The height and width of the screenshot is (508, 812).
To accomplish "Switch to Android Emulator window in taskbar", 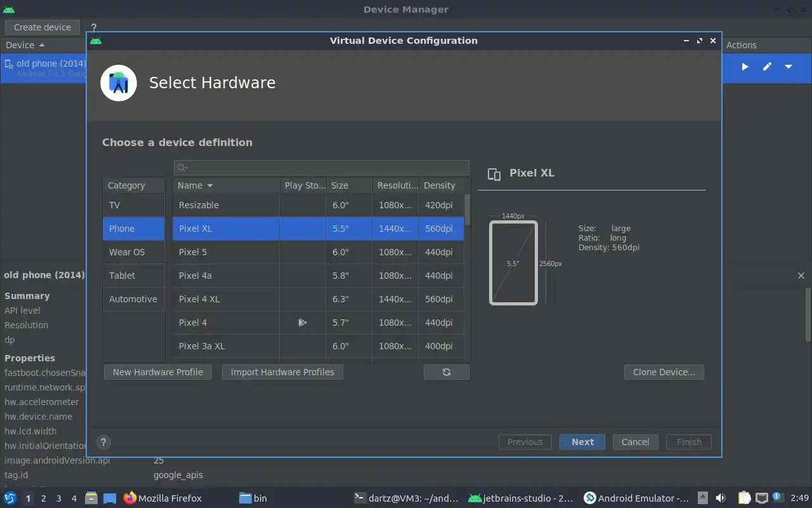I will tap(636, 498).
